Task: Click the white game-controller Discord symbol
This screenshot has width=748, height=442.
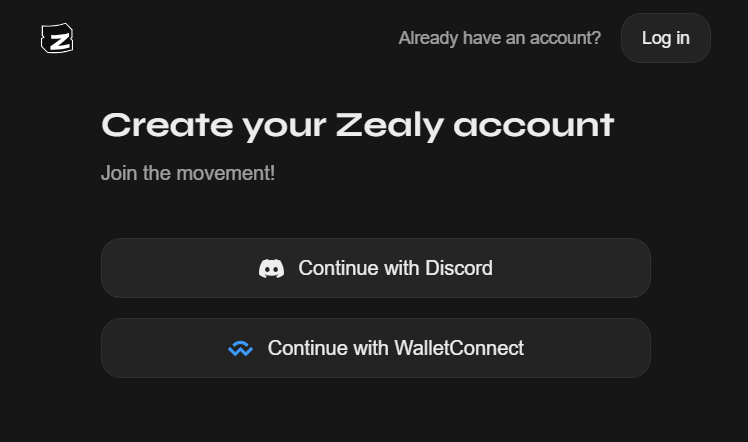Action: point(271,268)
